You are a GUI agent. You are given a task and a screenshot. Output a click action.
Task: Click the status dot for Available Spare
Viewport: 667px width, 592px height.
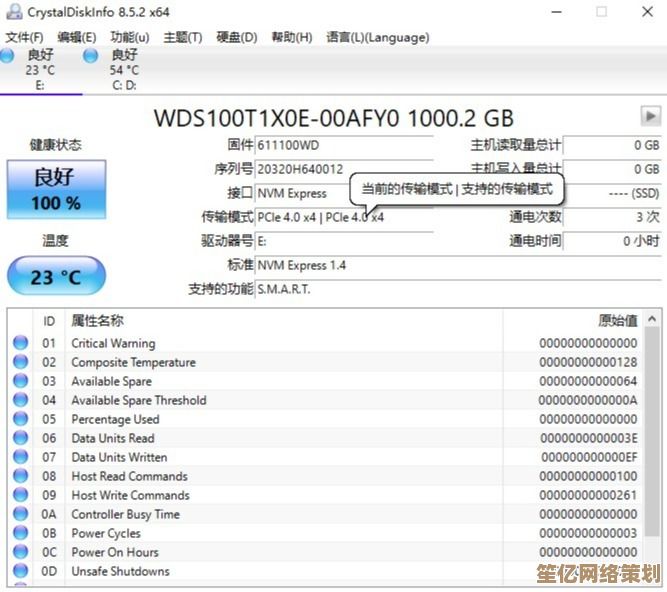(20, 381)
